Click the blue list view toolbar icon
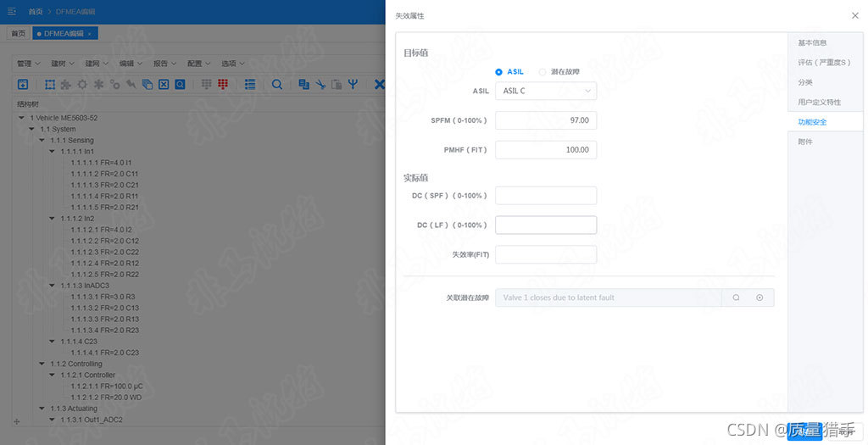868x445 pixels. click(250, 84)
